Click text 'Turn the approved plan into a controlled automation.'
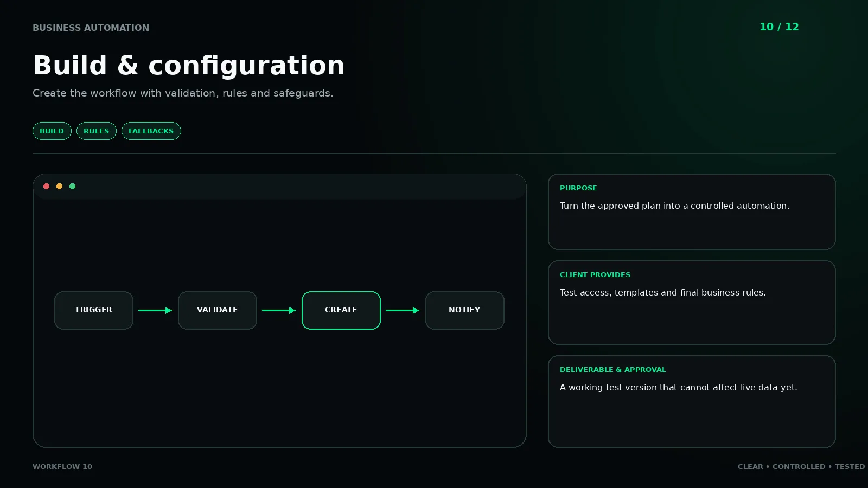Viewport: 868px width, 488px height. [x=675, y=206]
